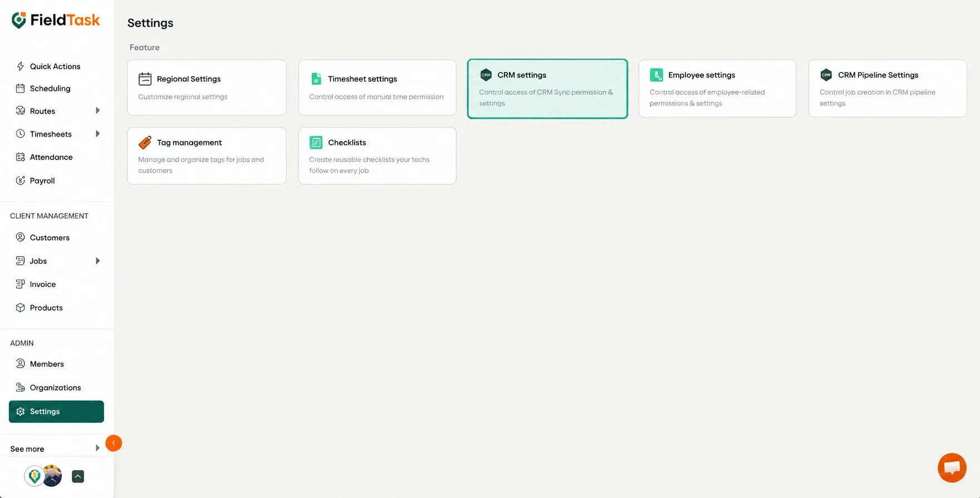Click the Products box icon
The width and height of the screenshot is (980, 498).
tap(21, 307)
